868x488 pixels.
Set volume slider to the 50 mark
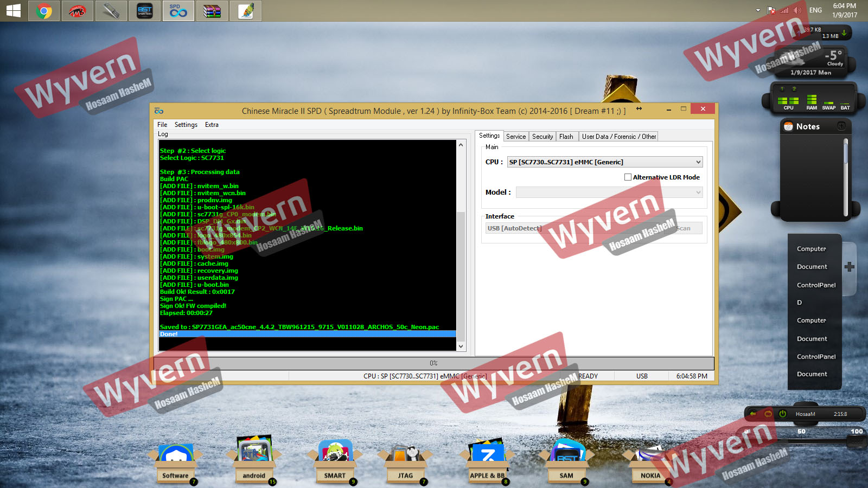[801, 432]
